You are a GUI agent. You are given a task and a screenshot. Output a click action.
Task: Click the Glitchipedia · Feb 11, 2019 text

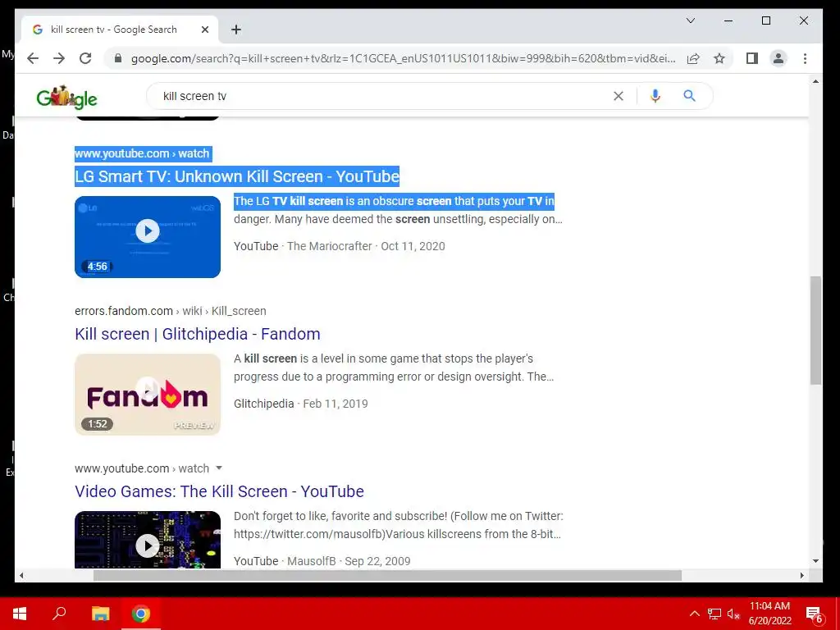(x=300, y=404)
